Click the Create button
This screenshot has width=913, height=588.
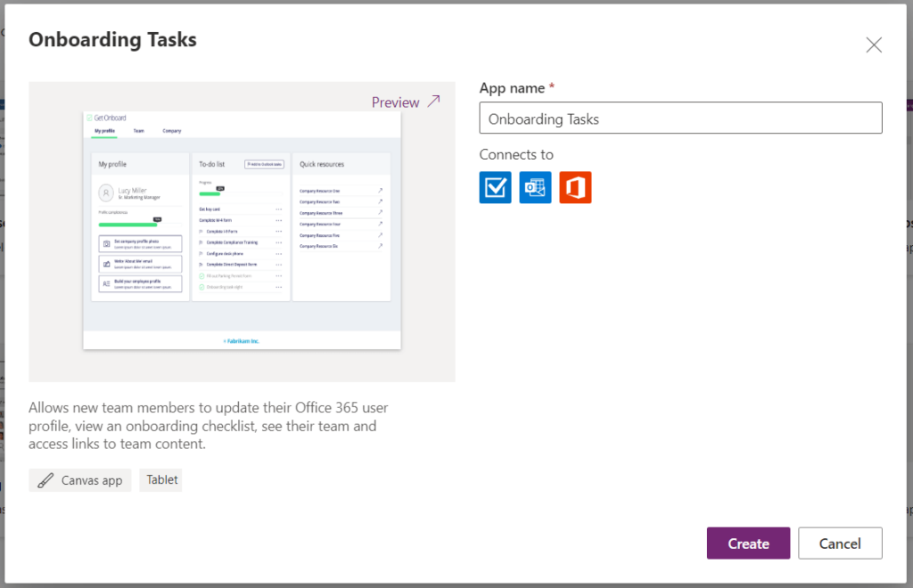pos(748,543)
